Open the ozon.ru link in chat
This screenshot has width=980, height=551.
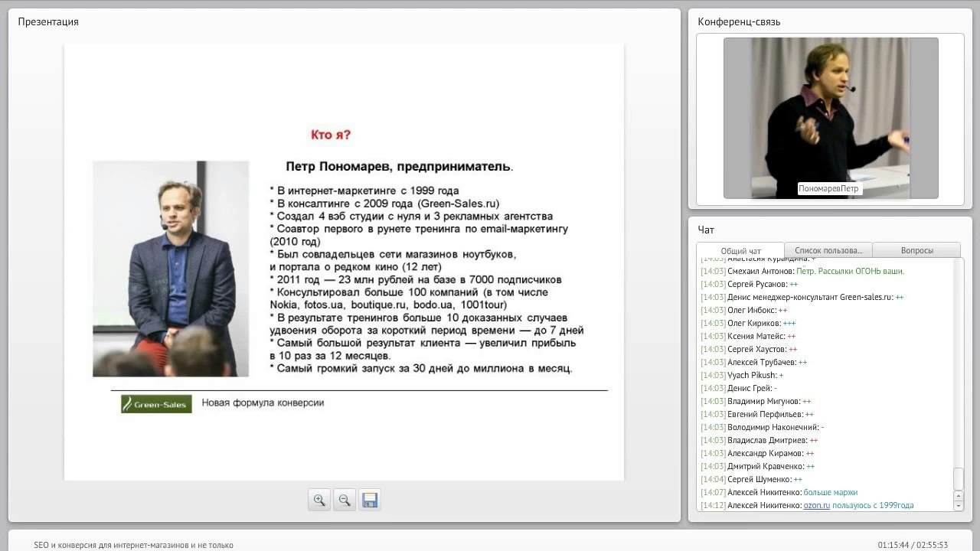pos(816,505)
